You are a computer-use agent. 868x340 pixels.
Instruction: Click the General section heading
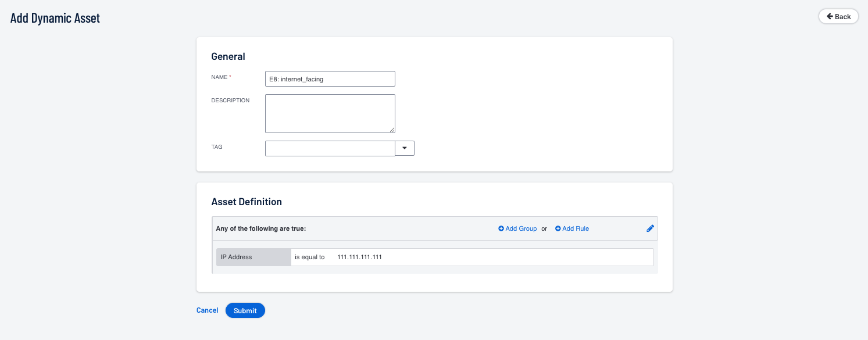228,56
